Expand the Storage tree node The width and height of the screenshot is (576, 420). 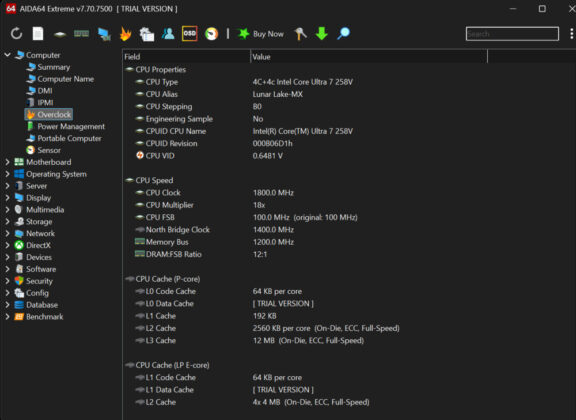pos(7,222)
